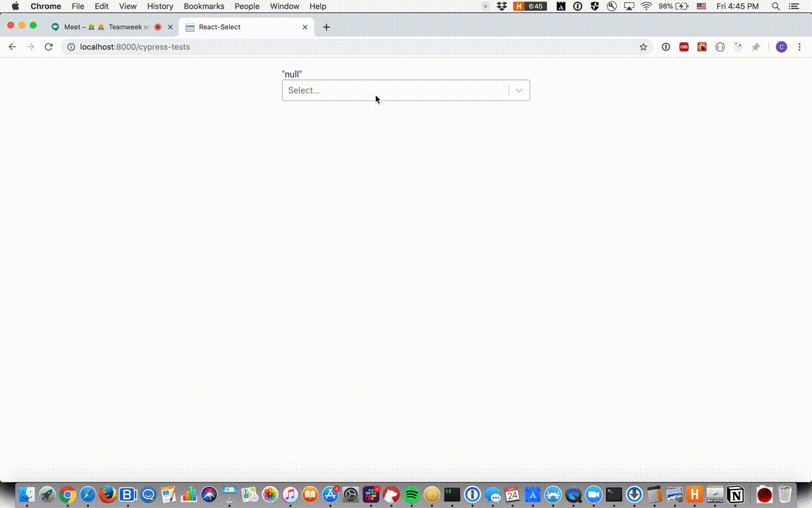Open the red bug extension icon
The height and width of the screenshot is (508, 812).
coord(702,47)
